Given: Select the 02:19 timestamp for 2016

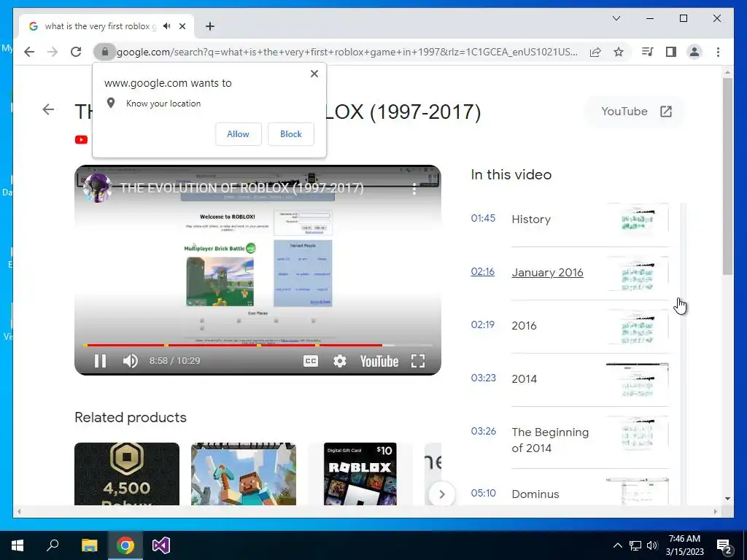Looking at the screenshot, I should [483, 324].
